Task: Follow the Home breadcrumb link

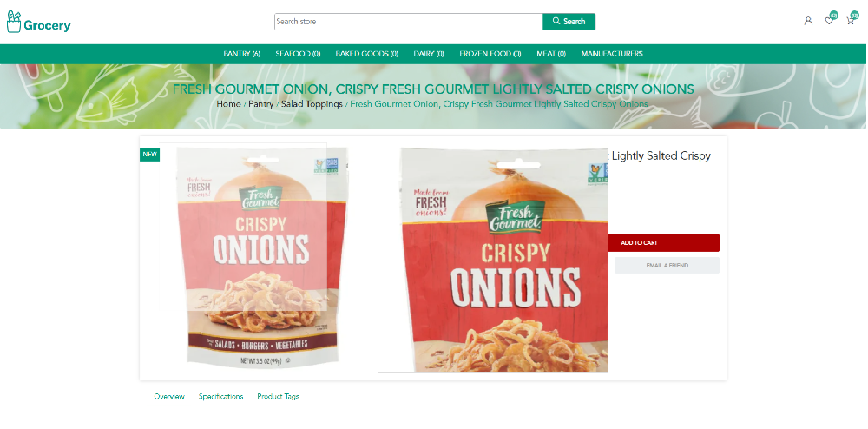Action: (x=228, y=104)
